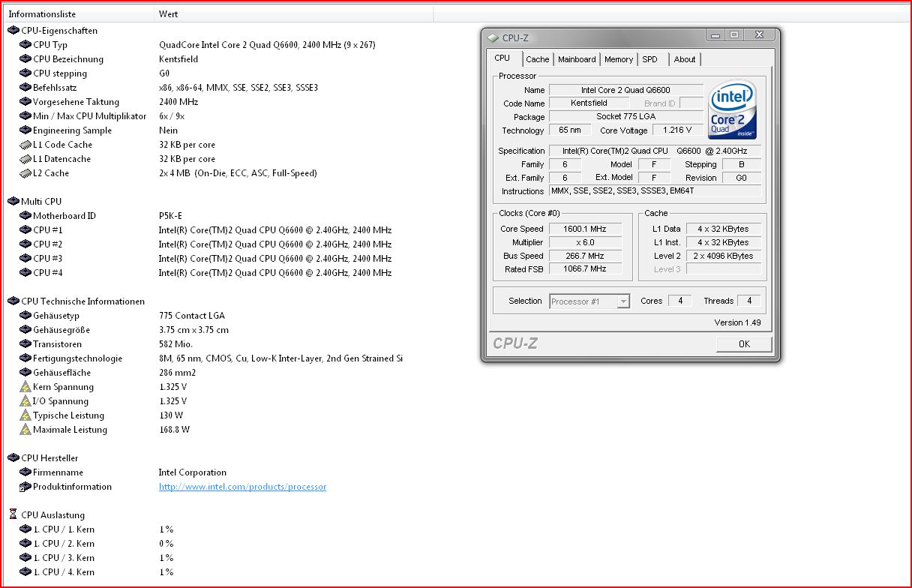Minimize the CPU-Z window
The height and width of the screenshot is (588, 912).
pyautogui.click(x=714, y=34)
